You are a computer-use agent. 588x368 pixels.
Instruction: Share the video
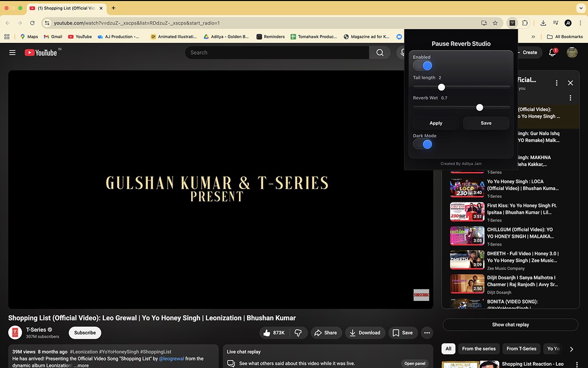pyautogui.click(x=326, y=333)
